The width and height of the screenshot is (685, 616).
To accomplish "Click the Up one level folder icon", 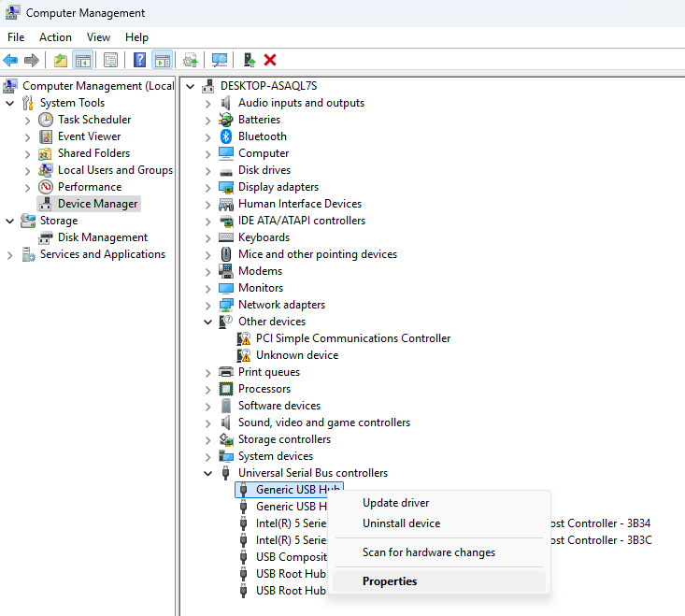I will [x=61, y=60].
